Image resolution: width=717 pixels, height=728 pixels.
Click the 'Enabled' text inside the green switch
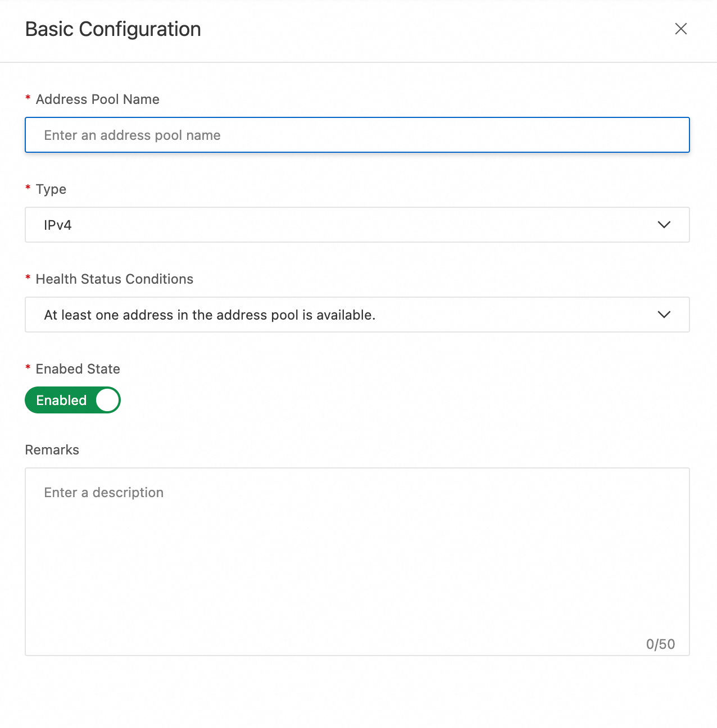click(x=61, y=400)
